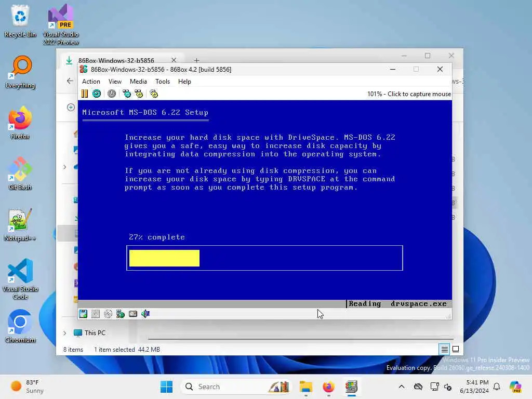The height and width of the screenshot is (399, 532).
Task: Click the 'Reading drvspace.exe' status text
Action: (x=397, y=303)
